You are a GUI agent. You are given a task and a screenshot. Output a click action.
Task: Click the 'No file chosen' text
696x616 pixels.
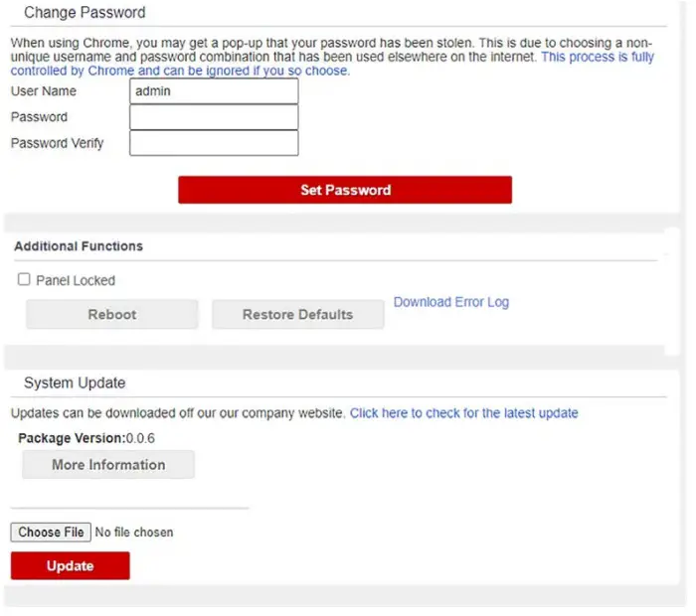point(134,533)
